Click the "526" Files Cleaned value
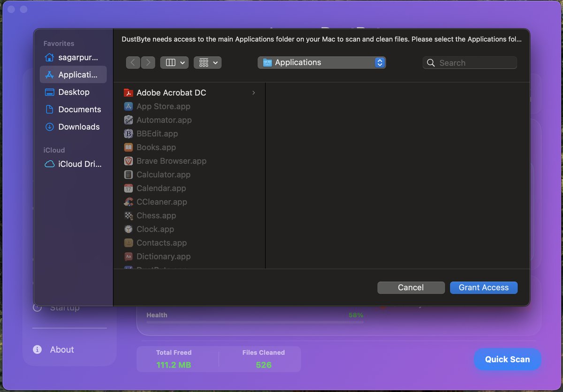 tap(264, 365)
